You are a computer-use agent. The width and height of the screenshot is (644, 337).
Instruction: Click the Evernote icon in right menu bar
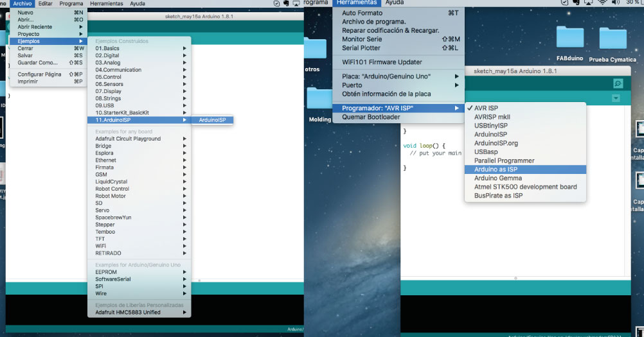tap(576, 3)
